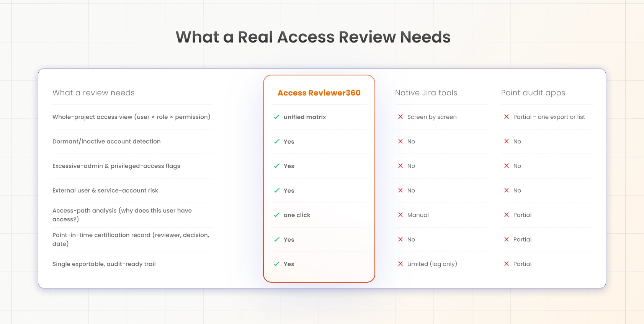The image size is (644, 324).
Task: Click the Native Jira X in the Dormant account row
Action: click(400, 141)
